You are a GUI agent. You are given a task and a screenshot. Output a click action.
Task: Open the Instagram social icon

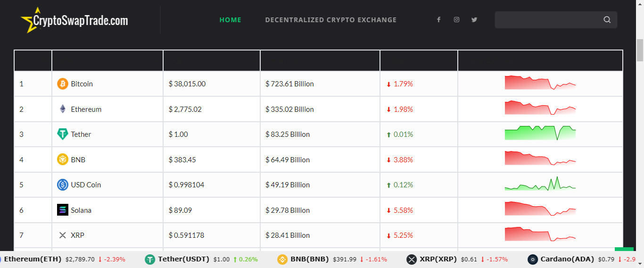(x=456, y=20)
